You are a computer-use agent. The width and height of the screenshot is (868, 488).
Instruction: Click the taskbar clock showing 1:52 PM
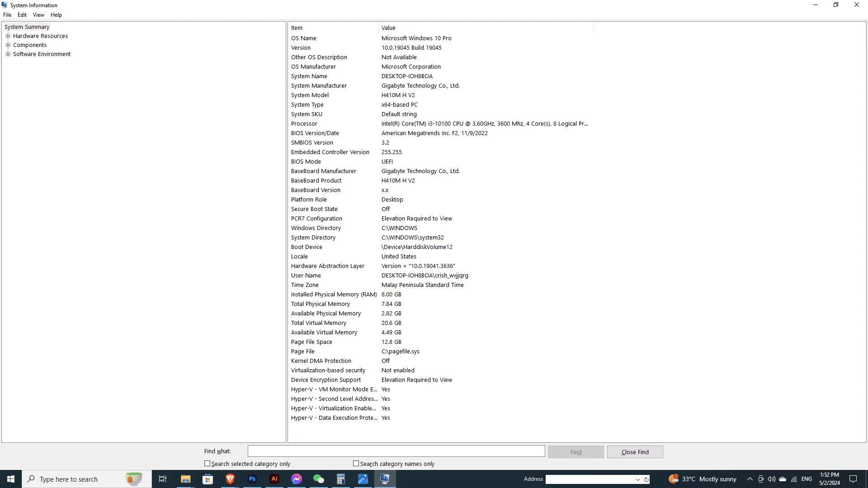coord(830,479)
